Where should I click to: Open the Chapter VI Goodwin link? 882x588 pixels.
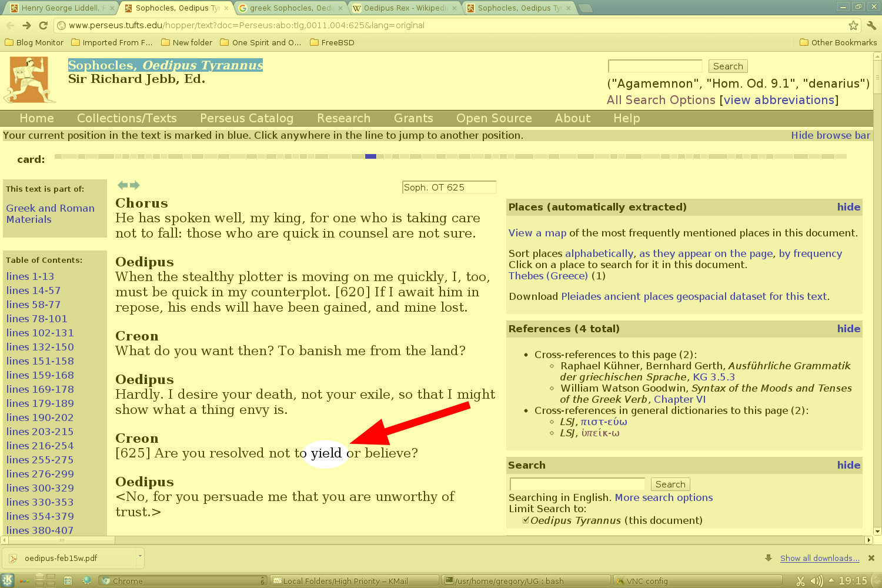[x=680, y=399]
